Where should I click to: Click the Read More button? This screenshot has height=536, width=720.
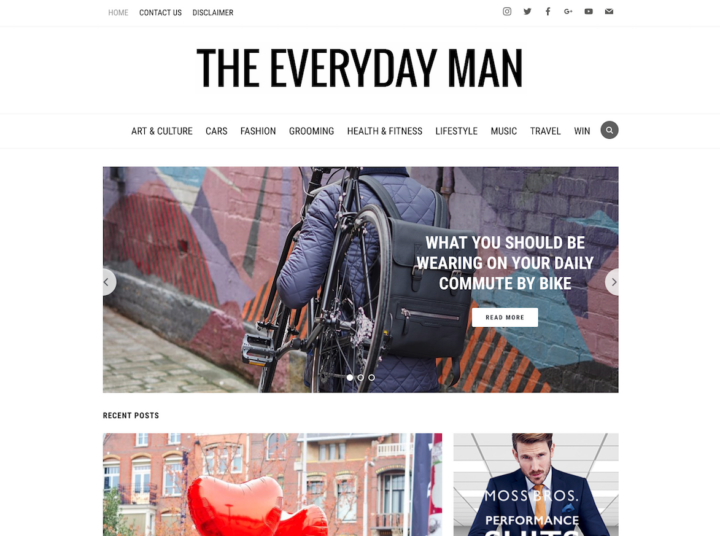point(505,317)
